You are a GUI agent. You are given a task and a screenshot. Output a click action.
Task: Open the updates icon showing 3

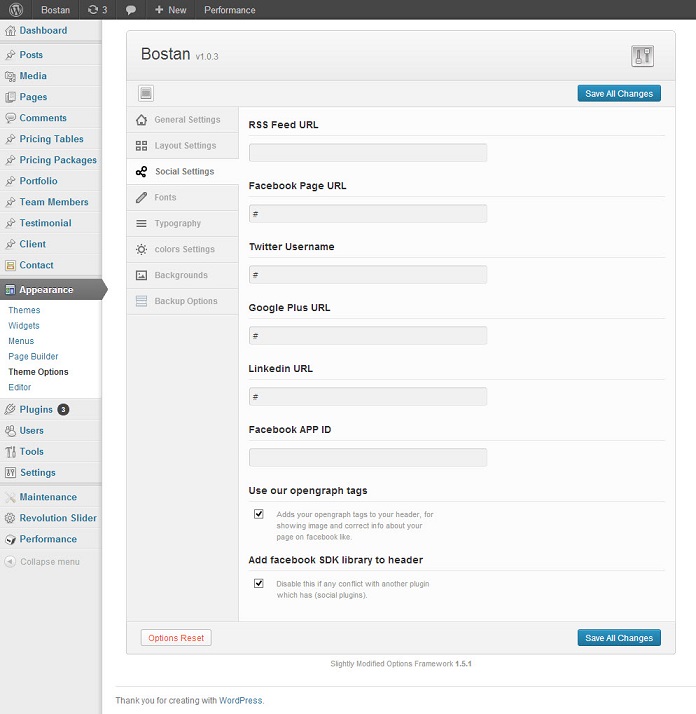click(97, 10)
